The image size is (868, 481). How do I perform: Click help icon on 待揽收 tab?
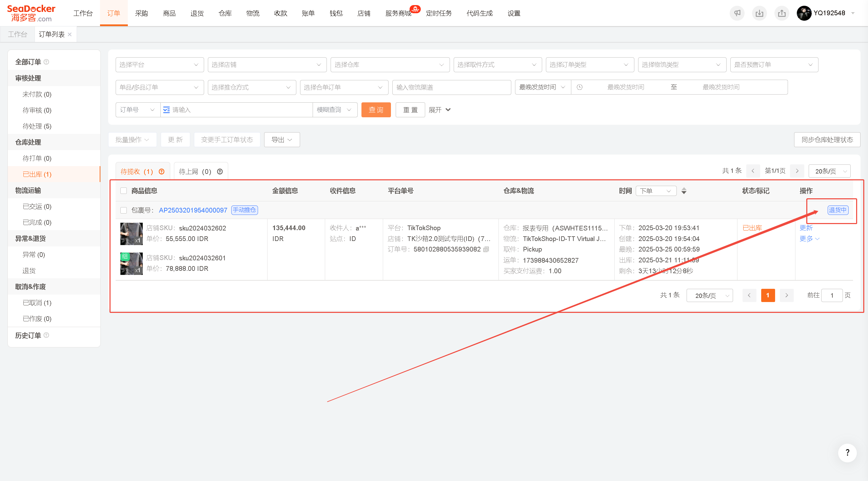(x=162, y=172)
